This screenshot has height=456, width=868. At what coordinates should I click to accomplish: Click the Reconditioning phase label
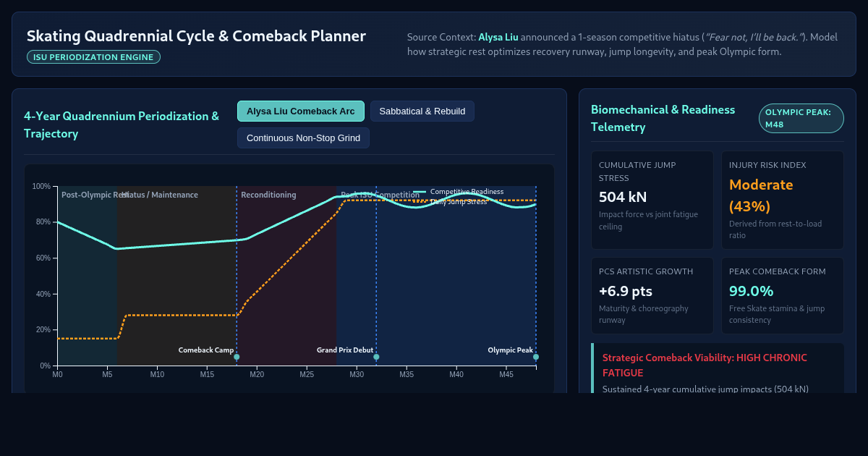(268, 195)
